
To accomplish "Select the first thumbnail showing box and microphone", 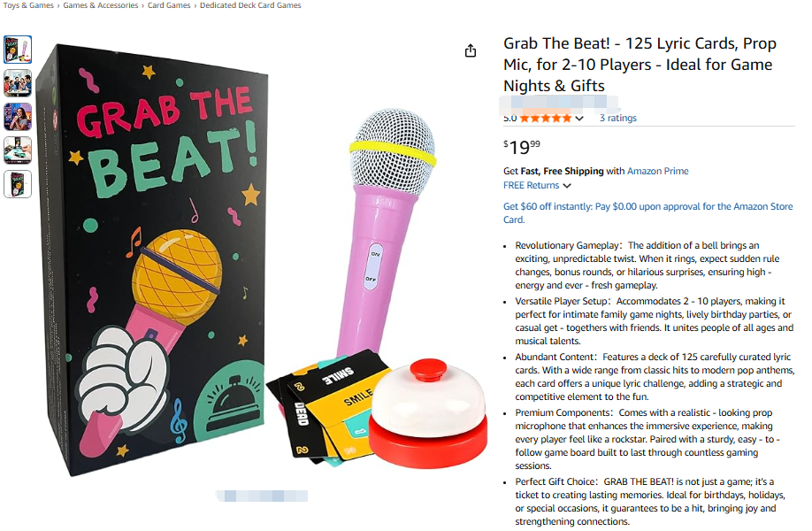I will (18, 50).
